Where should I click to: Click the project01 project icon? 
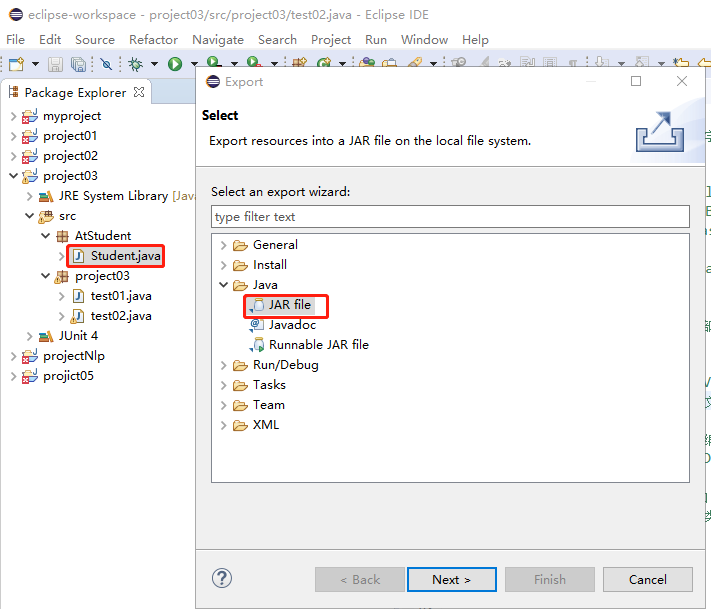pyautogui.click(x=30, y=136)
